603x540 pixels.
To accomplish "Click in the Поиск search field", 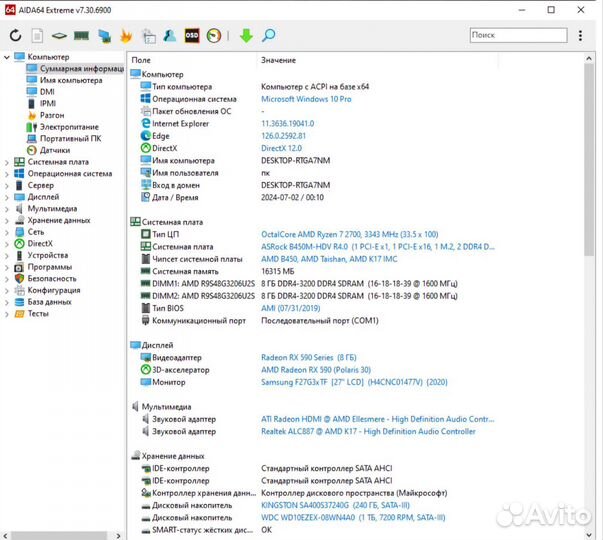I will point(518,35).
